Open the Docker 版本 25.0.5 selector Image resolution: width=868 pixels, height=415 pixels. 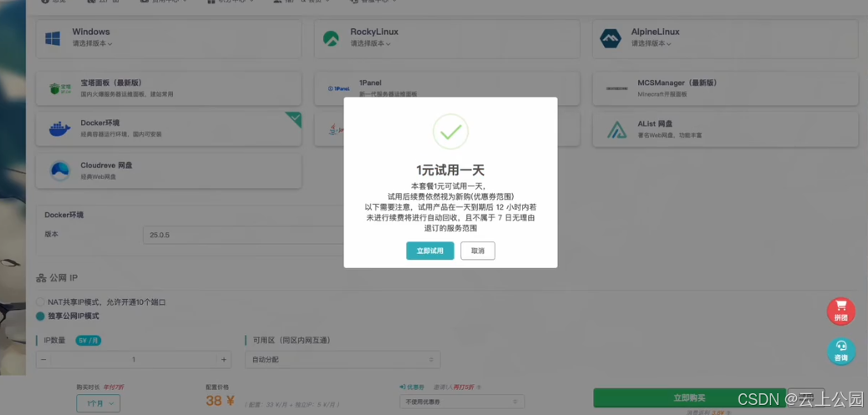[244, 235]
